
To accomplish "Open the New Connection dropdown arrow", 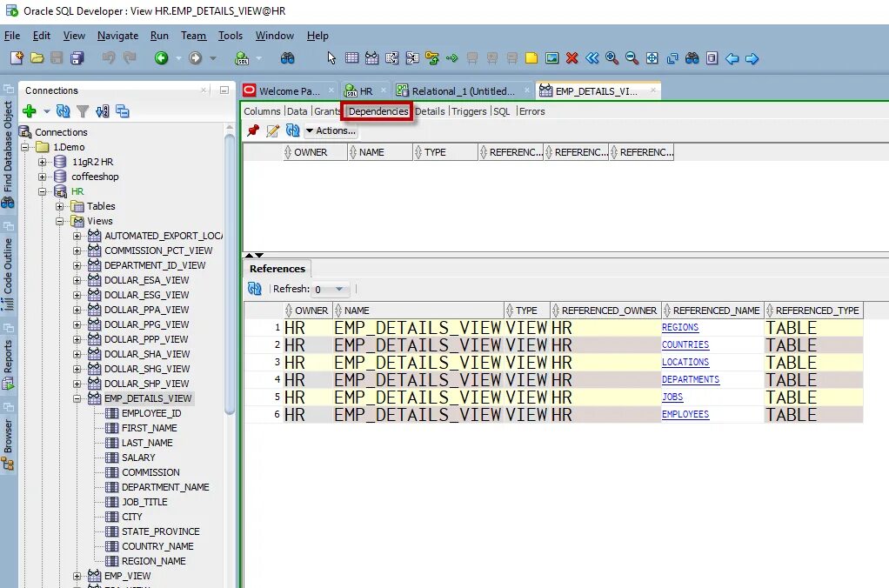I will click(x=46, y=111).
